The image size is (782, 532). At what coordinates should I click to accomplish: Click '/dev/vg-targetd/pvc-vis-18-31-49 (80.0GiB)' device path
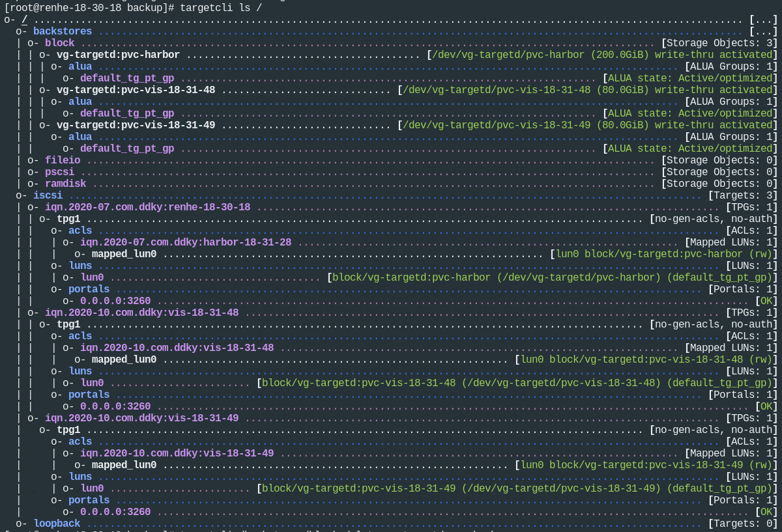point(525,125)
